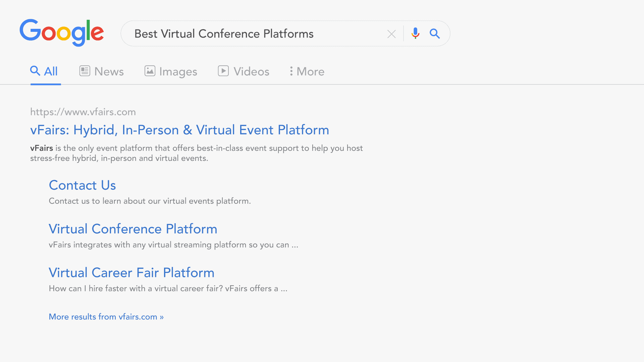
Task: Focus the search field text
Action: [x=224, y=34]
